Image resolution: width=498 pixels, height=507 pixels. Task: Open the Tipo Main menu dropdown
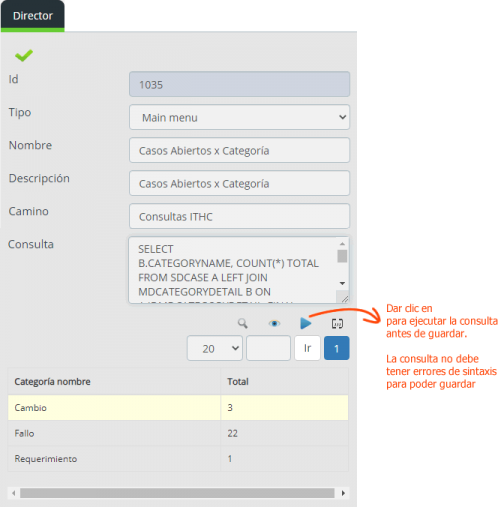tap(239, 117)
